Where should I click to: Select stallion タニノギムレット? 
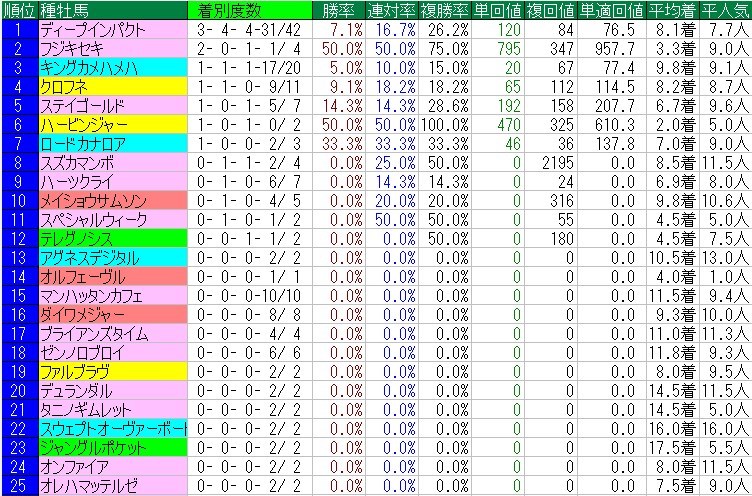point(112,410)
